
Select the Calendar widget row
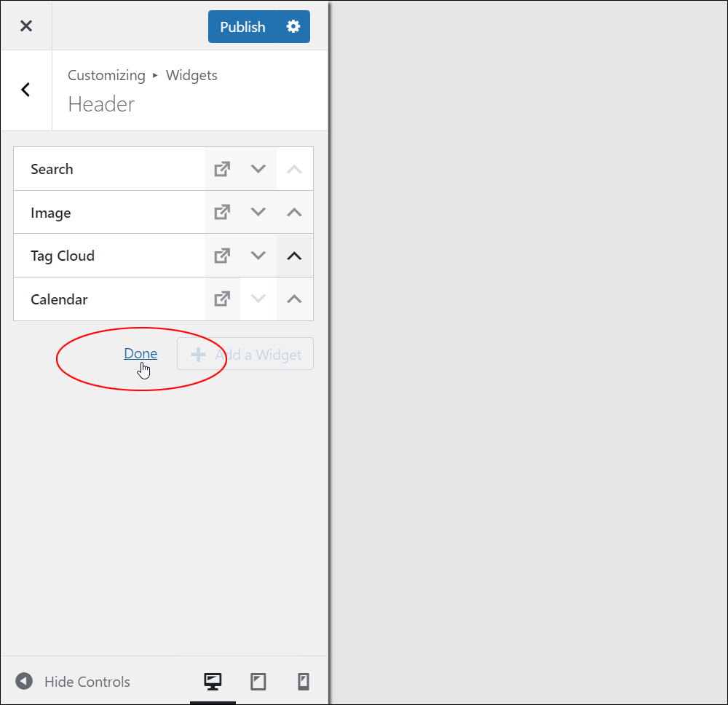[109, 299]
